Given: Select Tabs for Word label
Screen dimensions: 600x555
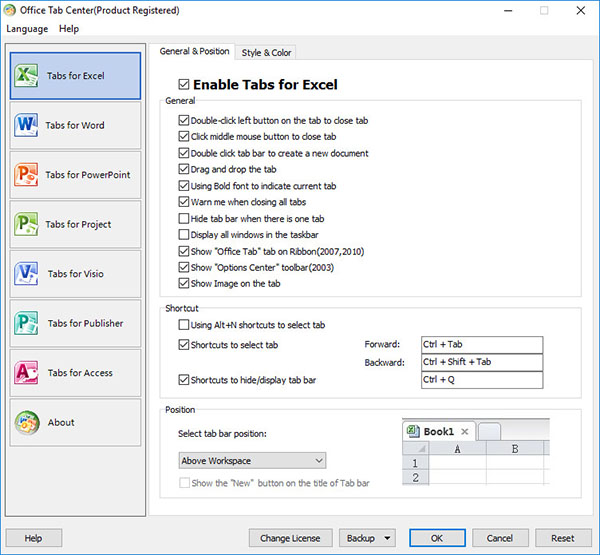Looking at the screenshot, I should tap(75, 125).
